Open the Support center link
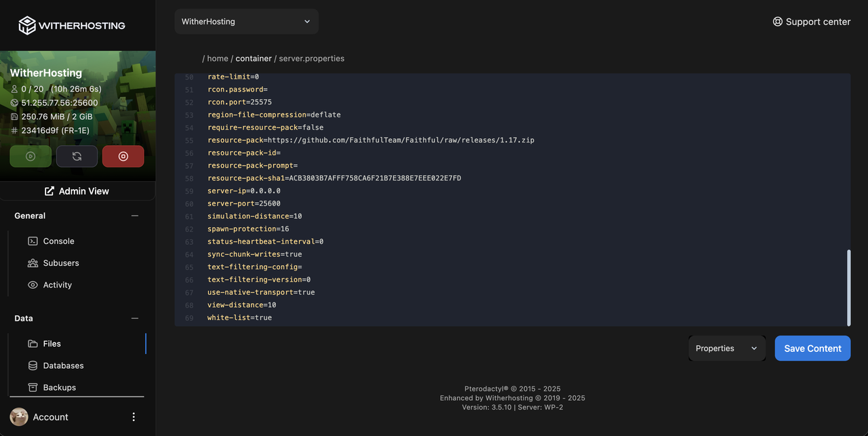This screenshot has height=436, width=868. 811,22
